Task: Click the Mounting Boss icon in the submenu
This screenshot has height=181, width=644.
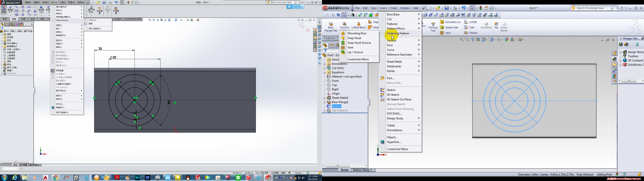Action: click(x=343, y=33)
